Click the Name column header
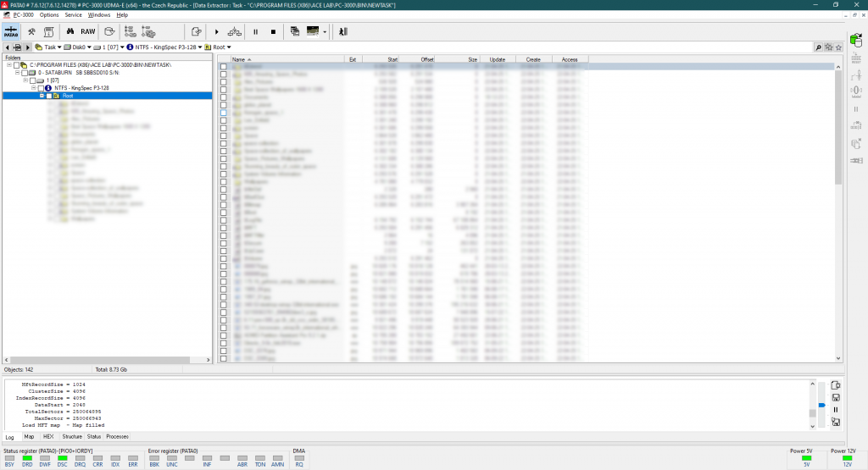The height and width of the screenshot is (470, 868). [238, 59]
